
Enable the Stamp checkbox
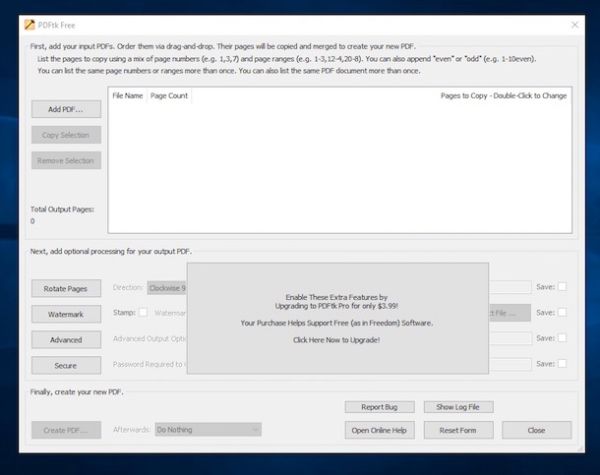(x=143, y=313)
